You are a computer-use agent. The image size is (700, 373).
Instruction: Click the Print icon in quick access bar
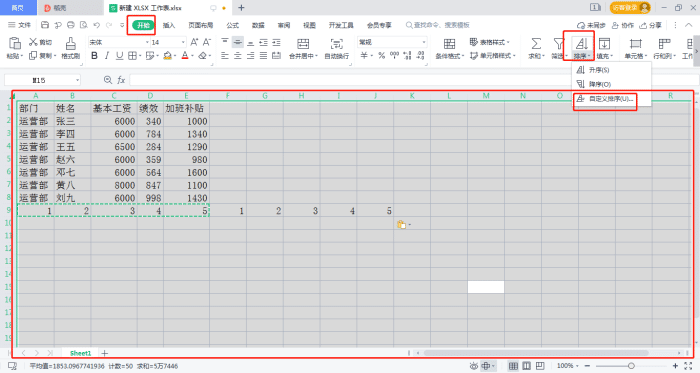click(x=71, y=25)
